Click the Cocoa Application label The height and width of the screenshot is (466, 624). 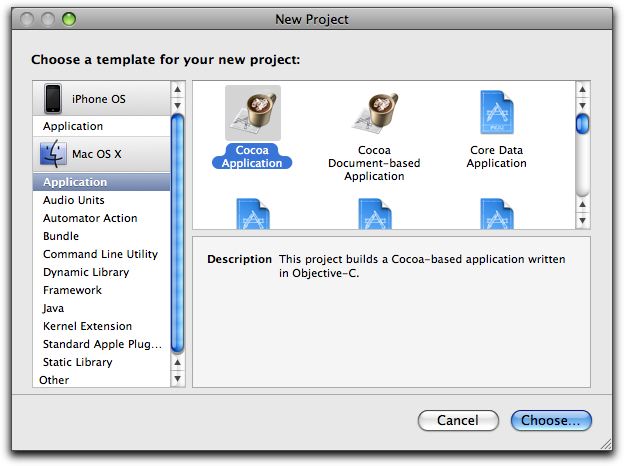click(252, 156)
